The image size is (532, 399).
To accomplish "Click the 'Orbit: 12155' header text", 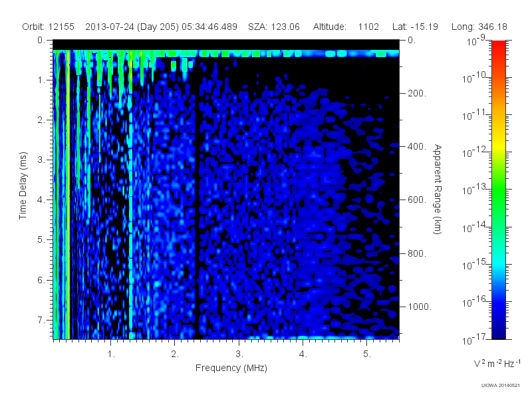I will (x=48, y=27).
